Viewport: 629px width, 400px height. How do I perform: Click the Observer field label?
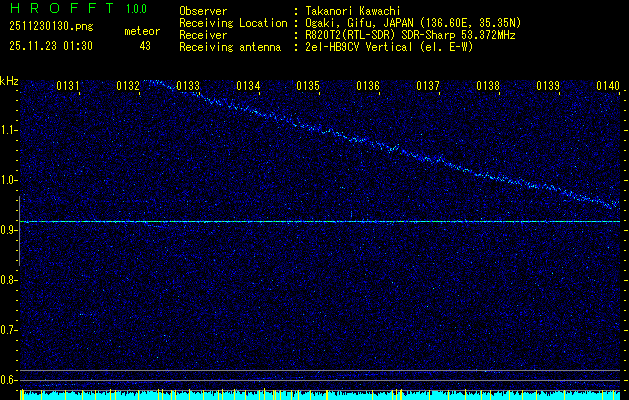203,11
